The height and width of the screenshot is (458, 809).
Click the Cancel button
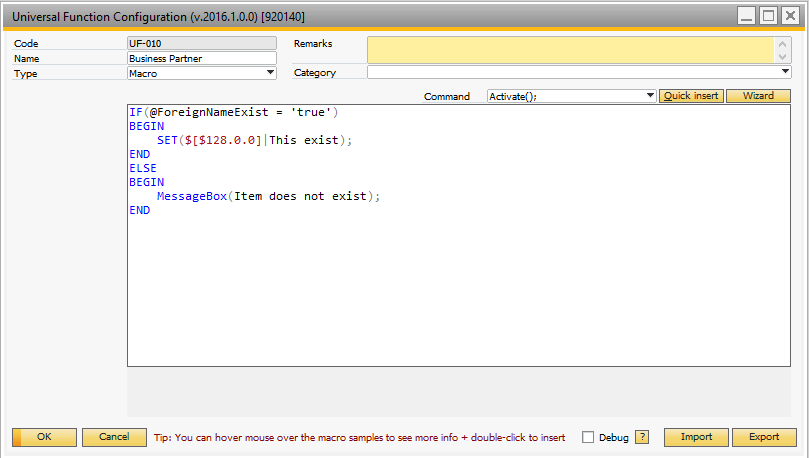pos(114,437)
